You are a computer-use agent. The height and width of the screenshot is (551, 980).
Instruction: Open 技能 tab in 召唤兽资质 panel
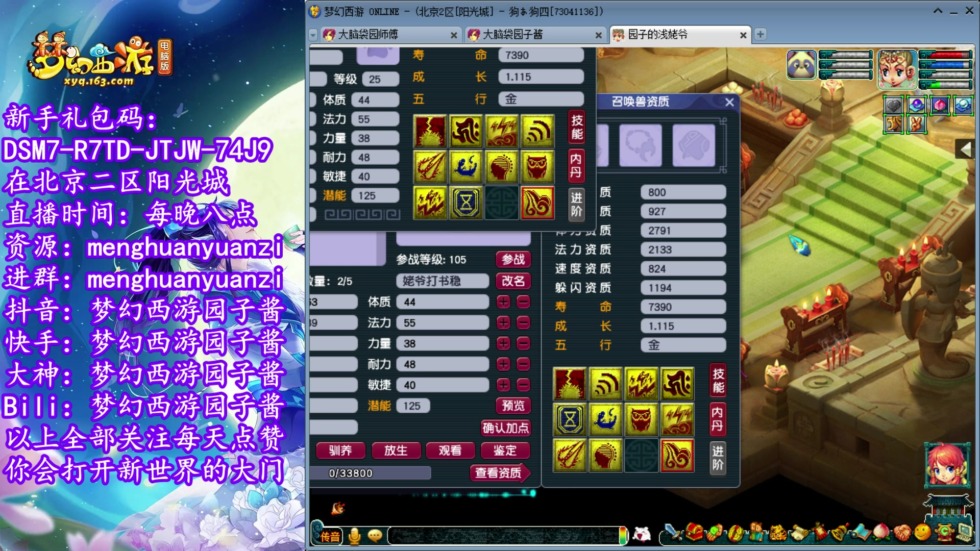[x=718, y=381]
